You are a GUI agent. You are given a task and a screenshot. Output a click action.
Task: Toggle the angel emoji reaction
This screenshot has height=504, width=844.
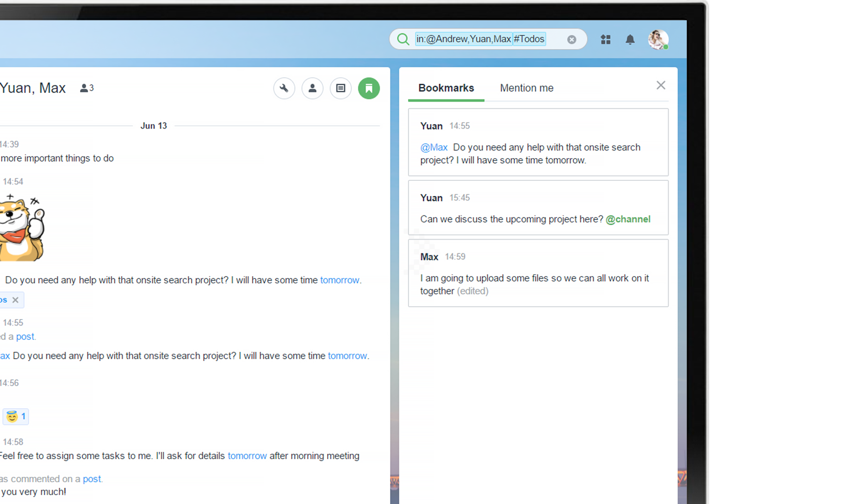pos(15,416)
